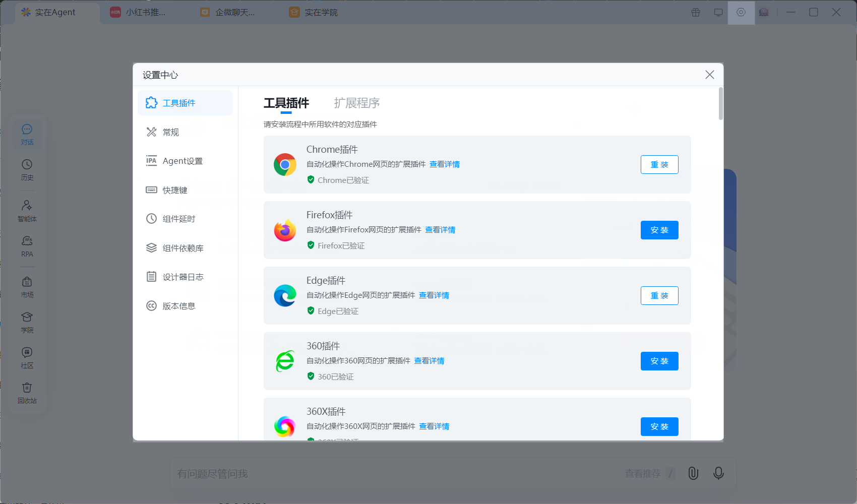Click the Edge browser logo
This screenshot has height=504, width=857.
pyautogui.click(x=285, y=295)
